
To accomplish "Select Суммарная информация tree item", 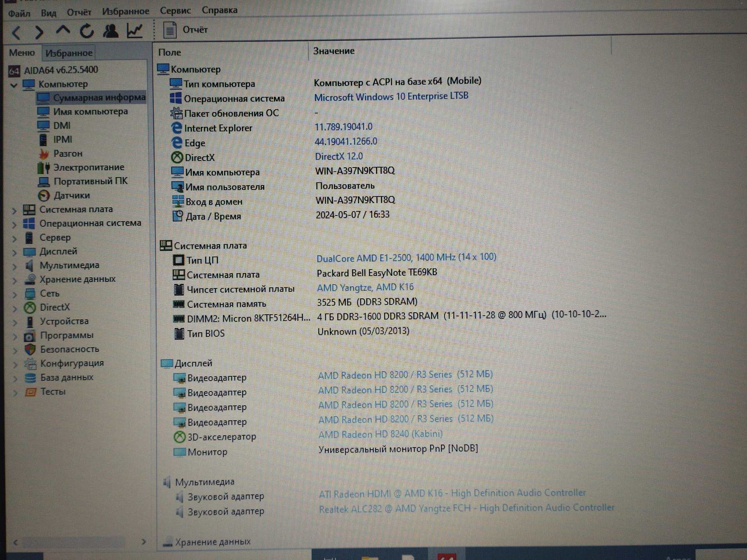I will click(x=91, y=98).
